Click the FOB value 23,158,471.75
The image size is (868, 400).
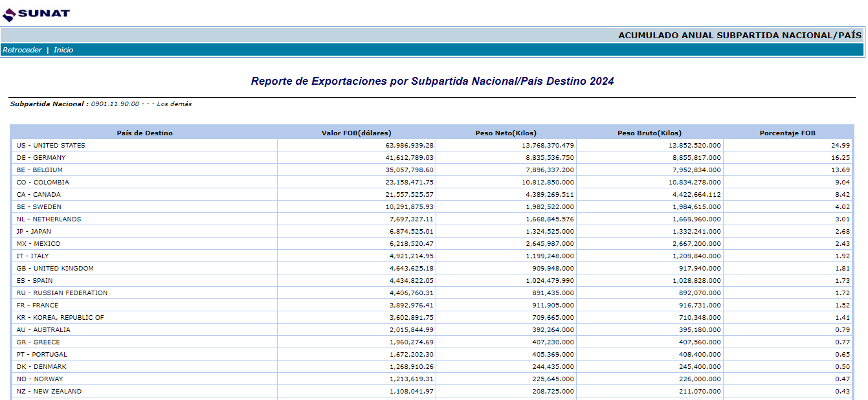409,183
